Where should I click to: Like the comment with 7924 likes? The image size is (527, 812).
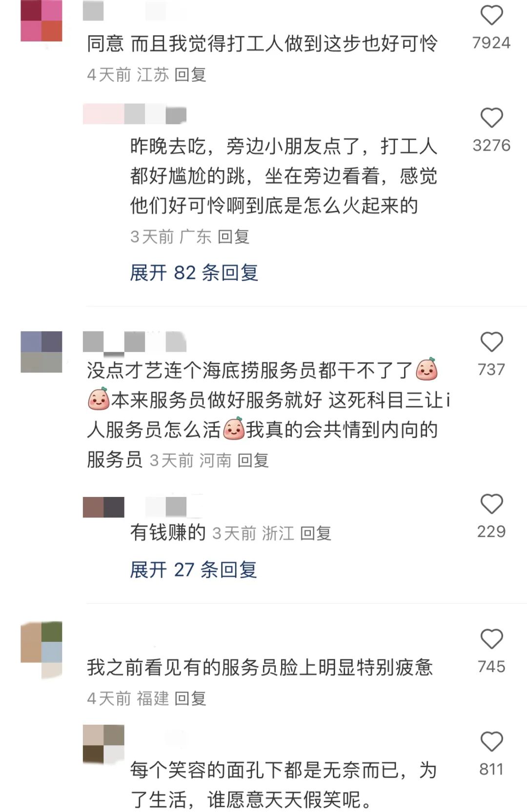491,16
